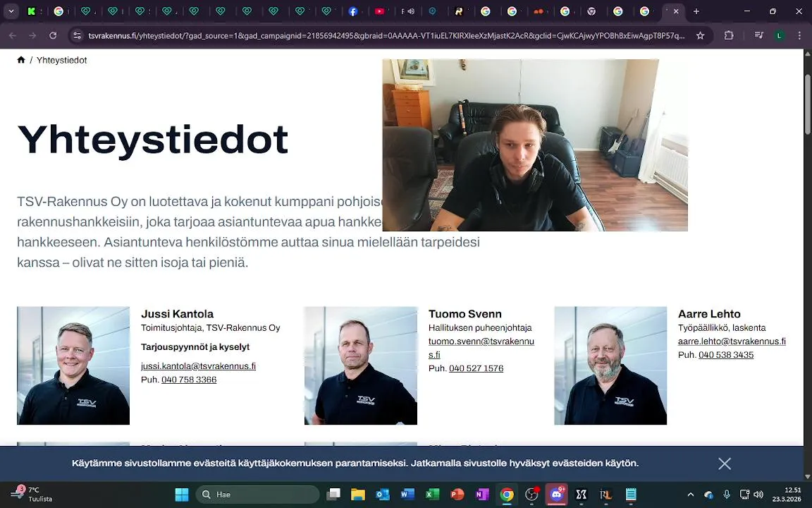
Task: Open the Windows Start menu
Action: tap(182, 495)
